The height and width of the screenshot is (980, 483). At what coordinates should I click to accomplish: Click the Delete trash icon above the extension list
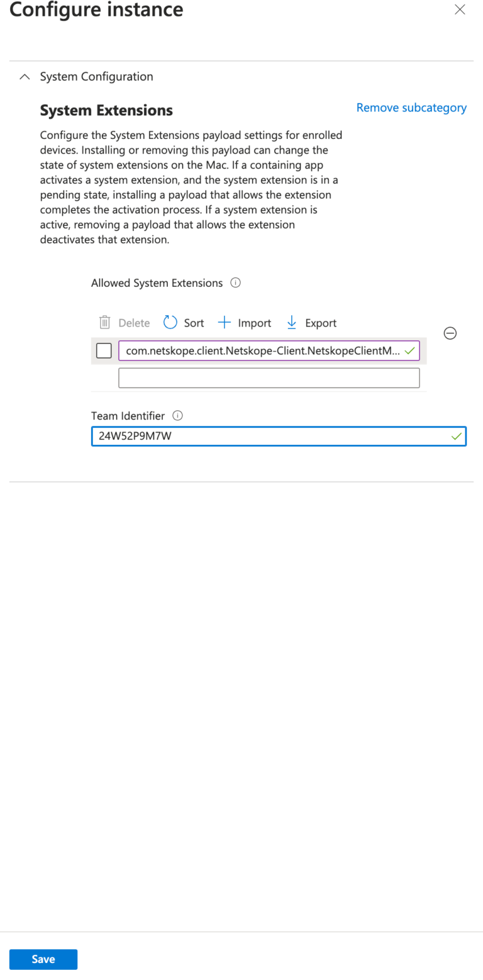click(x=104, y=322)
